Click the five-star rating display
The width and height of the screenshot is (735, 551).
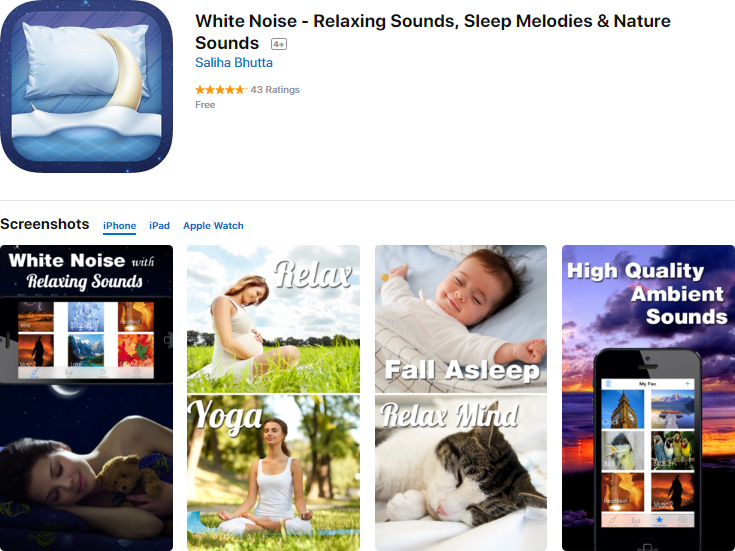221,90
